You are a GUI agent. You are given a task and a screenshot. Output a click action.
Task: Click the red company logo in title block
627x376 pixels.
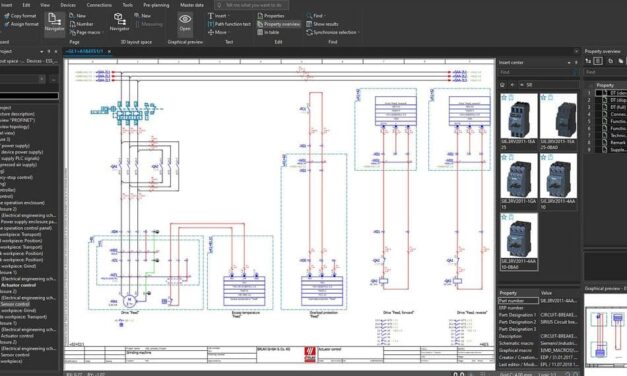pyautogui.click(x=310, y=354)
